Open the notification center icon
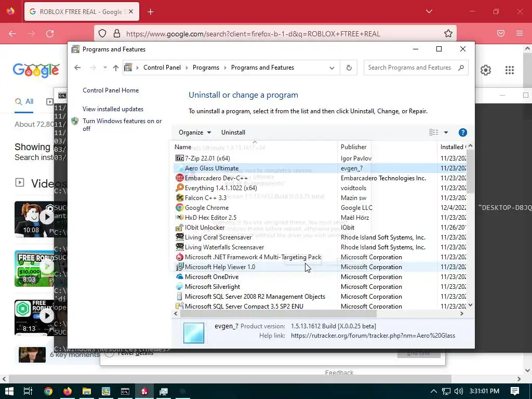The height and width of the screenshot is (399, 532). [514, 391]
